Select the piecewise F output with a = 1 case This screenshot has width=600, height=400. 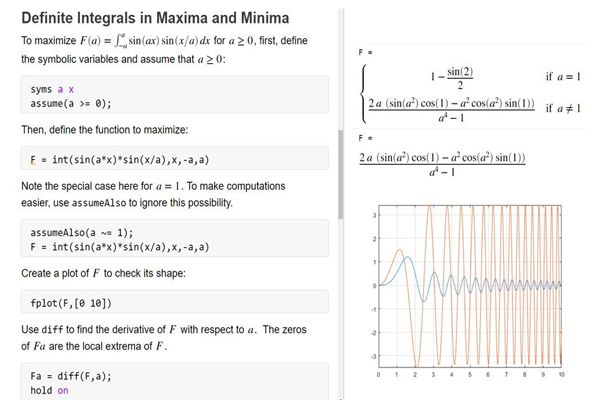pos(471,94)
